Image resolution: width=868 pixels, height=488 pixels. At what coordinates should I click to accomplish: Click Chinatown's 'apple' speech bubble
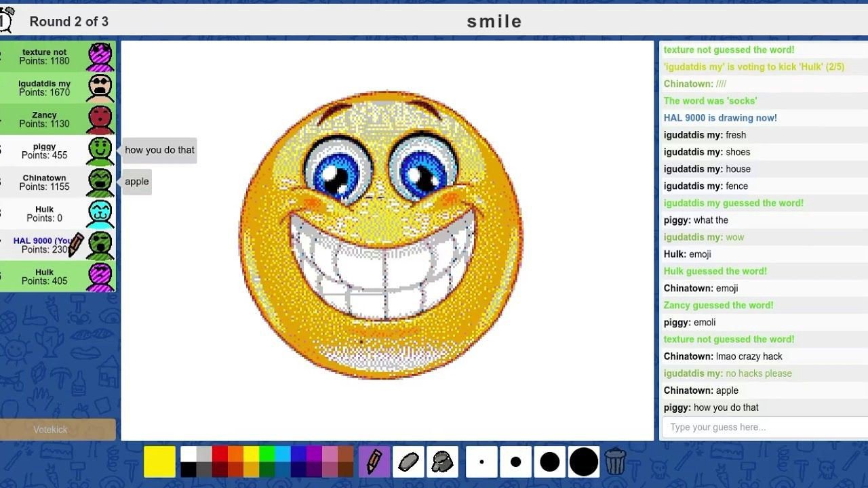click(x=136, y=181)
